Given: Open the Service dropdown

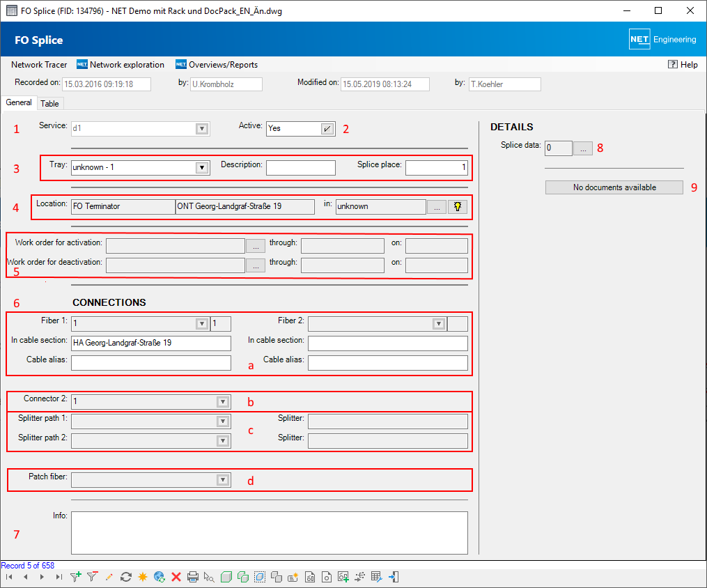Looking at the screenshot, I should click(x=202, y=129).
